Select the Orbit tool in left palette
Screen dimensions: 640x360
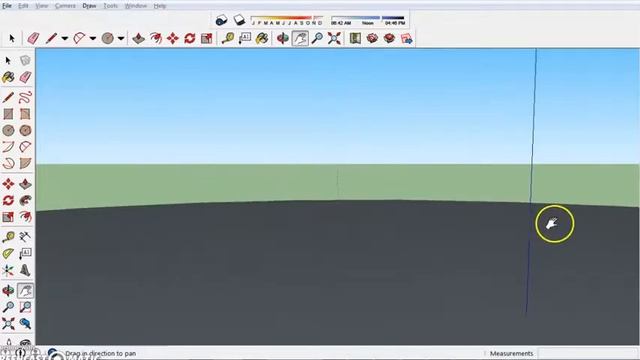[x=8, y=291]
